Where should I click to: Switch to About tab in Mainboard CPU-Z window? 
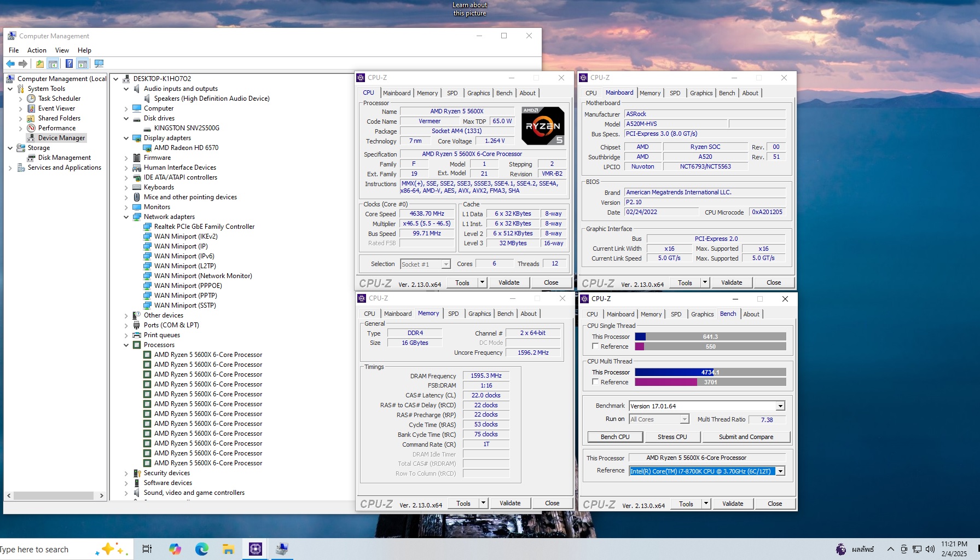[x=750, y=93]
